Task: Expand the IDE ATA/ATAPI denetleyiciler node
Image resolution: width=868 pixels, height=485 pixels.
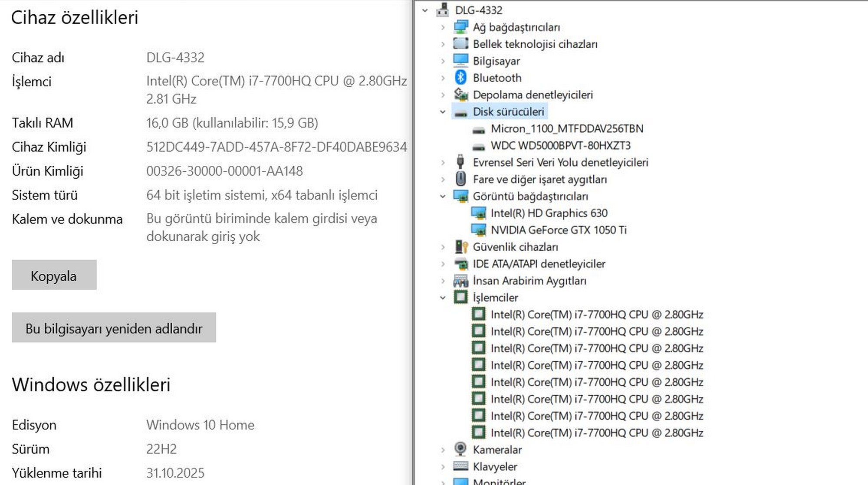Action: 443,264
